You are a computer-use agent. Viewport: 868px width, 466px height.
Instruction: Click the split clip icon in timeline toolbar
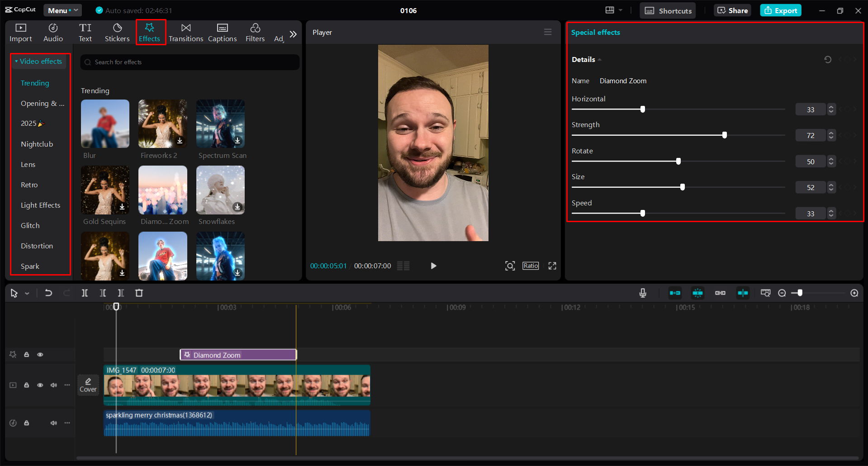click(85, 293)
